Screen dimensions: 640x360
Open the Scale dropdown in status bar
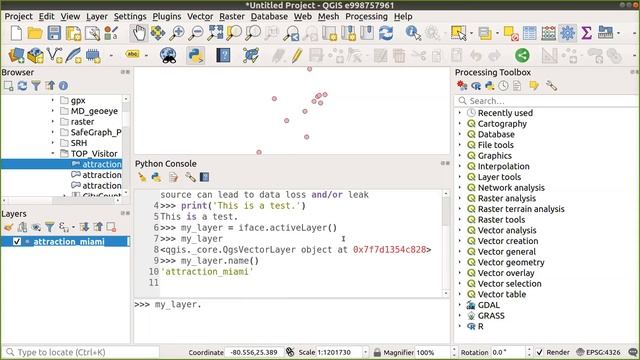tap(365, 352)
